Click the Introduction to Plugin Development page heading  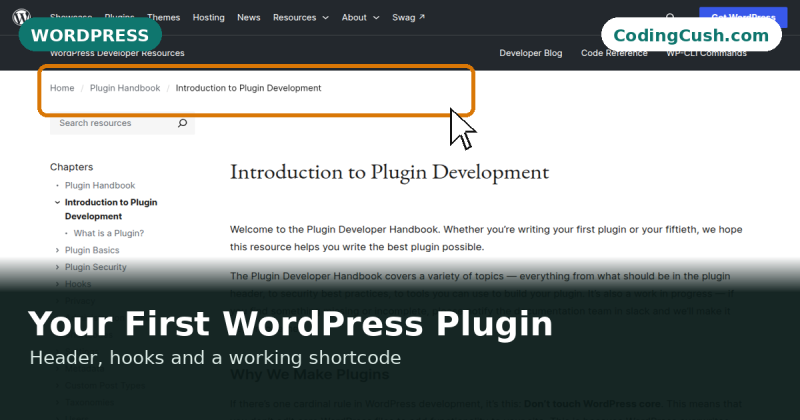tap(389, 172)
